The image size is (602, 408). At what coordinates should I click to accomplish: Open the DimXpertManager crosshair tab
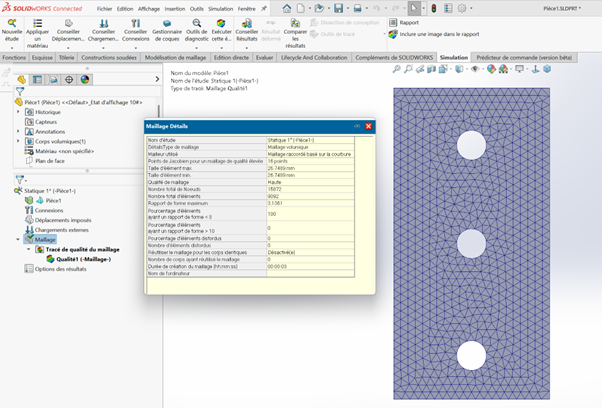click(69, 79)
